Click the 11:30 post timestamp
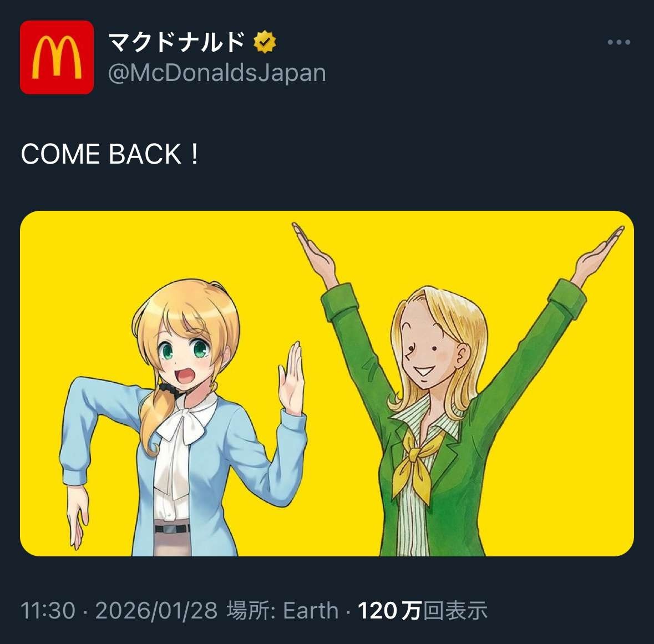654x644 pixels. 48,611
